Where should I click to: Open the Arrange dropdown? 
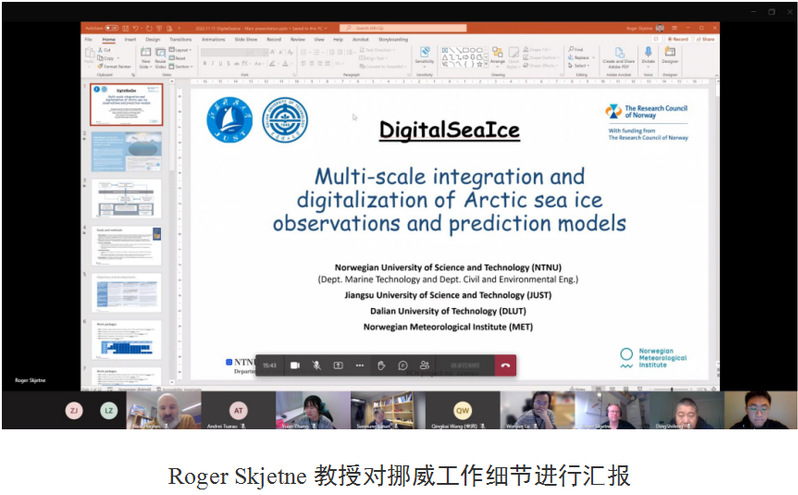(497, 56)
